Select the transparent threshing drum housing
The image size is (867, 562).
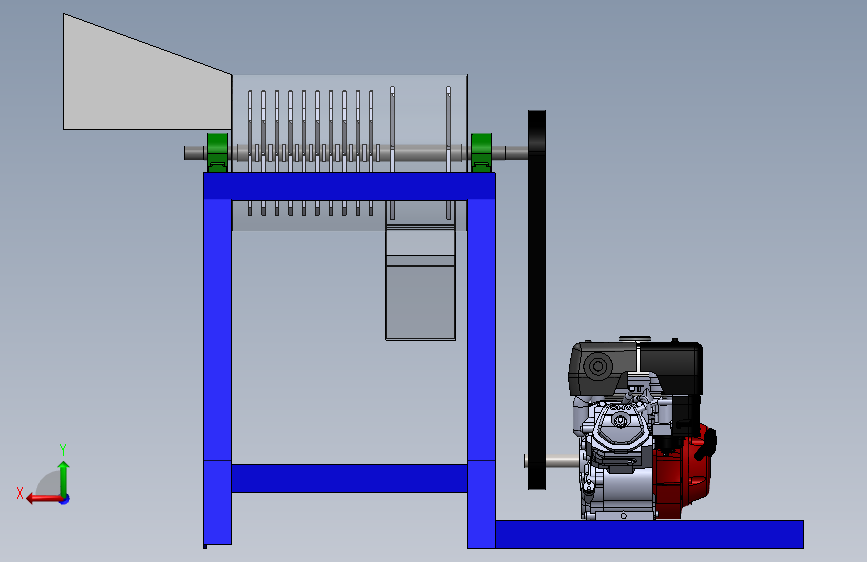click(349, 123)
